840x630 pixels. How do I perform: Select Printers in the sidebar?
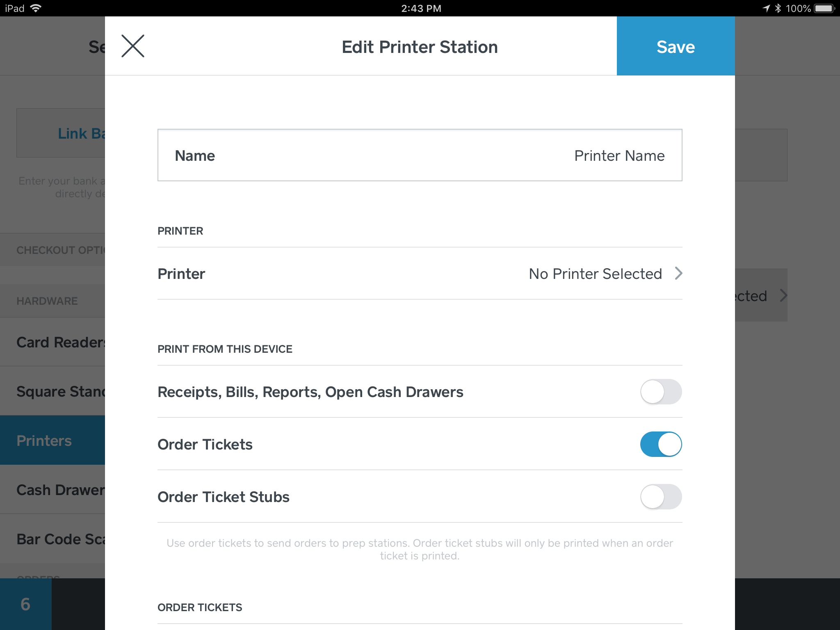52,441
